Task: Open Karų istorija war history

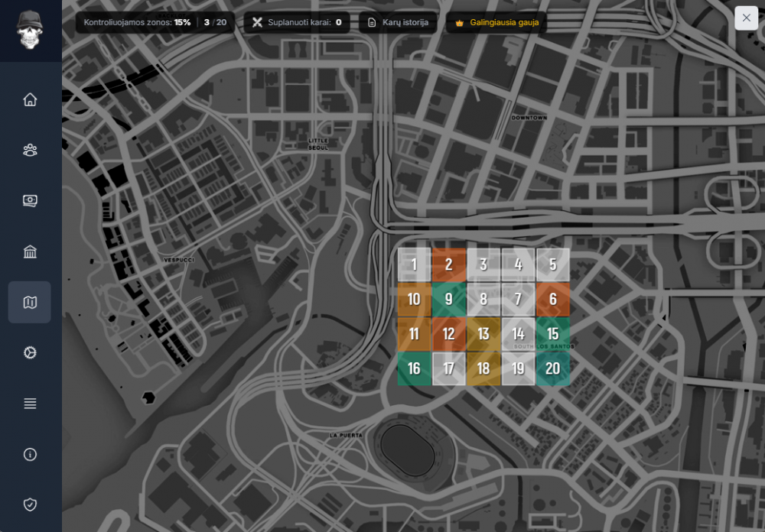Action: (398, 22)
